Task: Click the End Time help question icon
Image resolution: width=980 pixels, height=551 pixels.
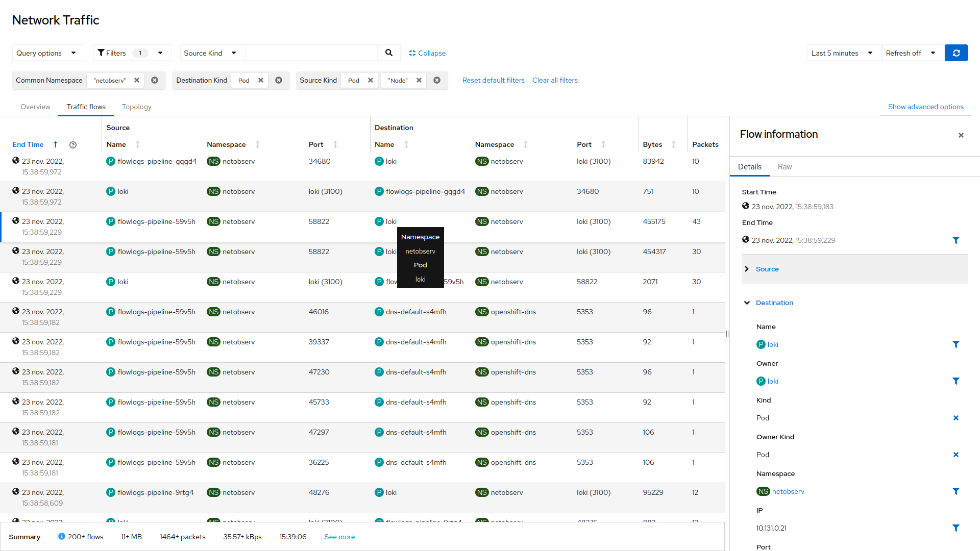Action: pyautogui.click(x=73, y=145)
